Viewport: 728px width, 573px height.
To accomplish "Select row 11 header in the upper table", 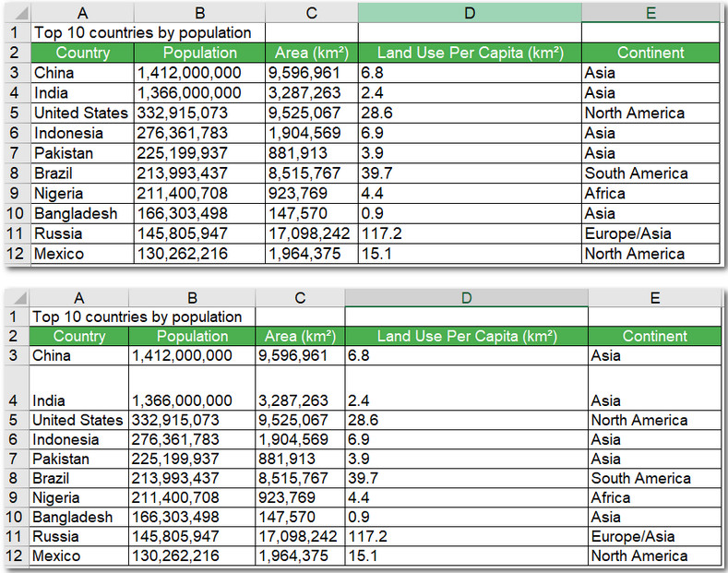I will tap(18, 233).
